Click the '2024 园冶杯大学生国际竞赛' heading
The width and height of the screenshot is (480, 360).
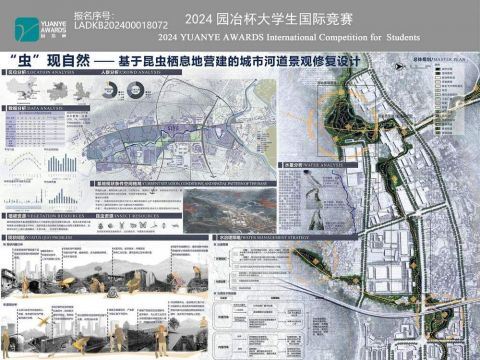click(x=269, y=19)
